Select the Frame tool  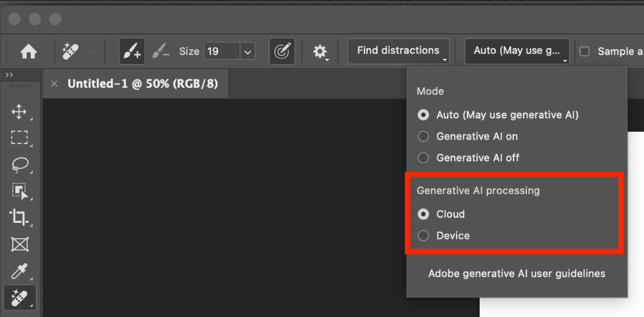click(19, 244)
